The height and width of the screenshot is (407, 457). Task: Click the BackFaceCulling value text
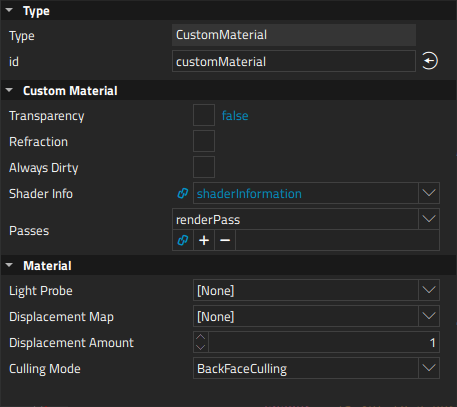point(242,369)
